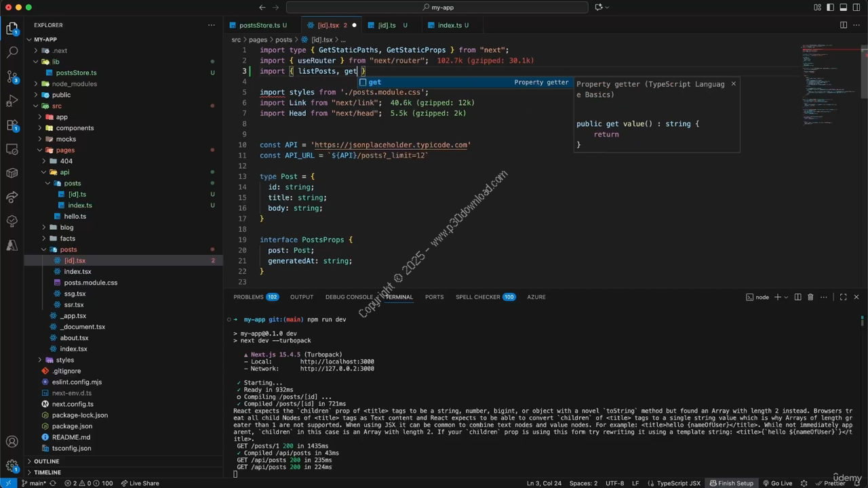Switch to the postsStore.ts tab
This screenshot has width=868, height=488.
coord(258,25)
